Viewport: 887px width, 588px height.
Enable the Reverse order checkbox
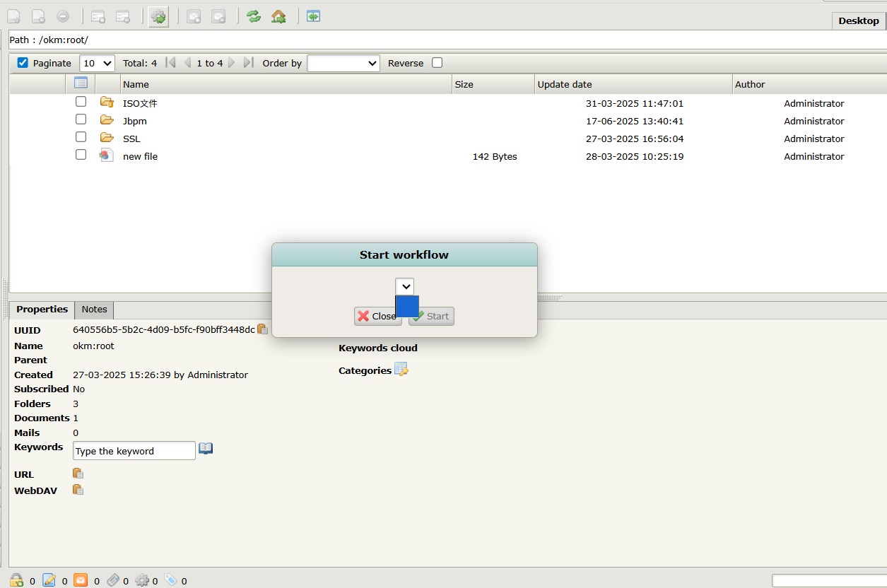pos(437,63)
